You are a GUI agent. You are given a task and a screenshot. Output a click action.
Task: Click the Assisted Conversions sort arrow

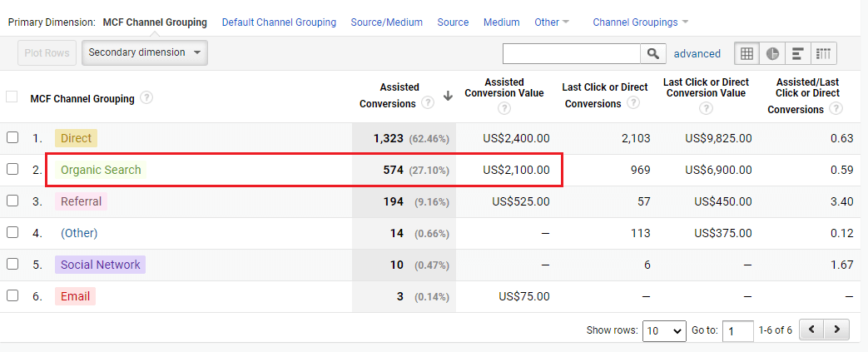click(x=448, y=96)
